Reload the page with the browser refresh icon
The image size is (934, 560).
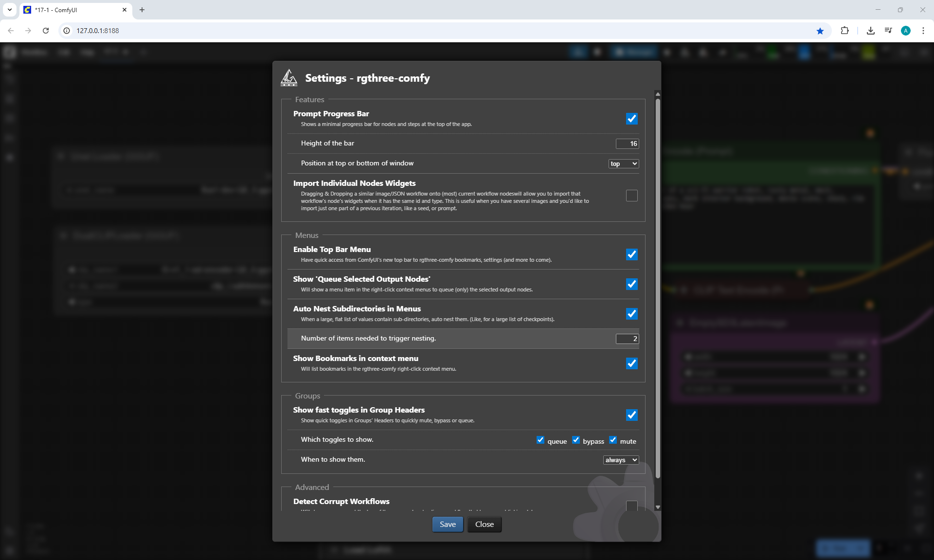click(x=46, y=31)
